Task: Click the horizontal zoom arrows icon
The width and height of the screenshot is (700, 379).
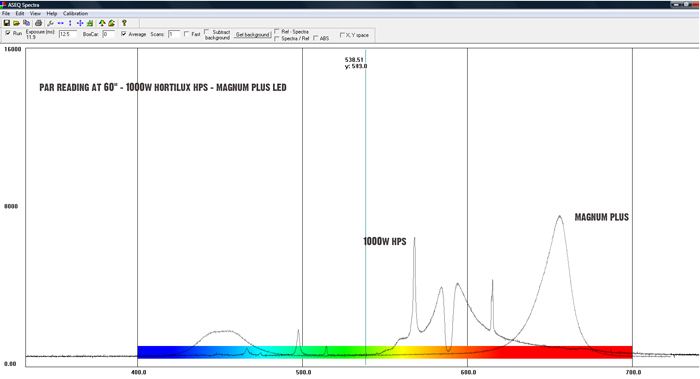Action: [x=60, y=23]
